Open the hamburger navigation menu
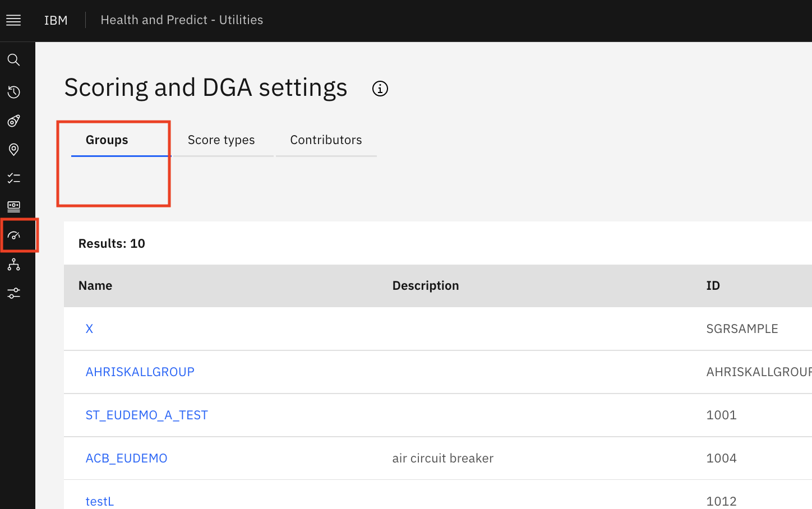The width and height of the screenshot is (812, 509). click(13, 20)
